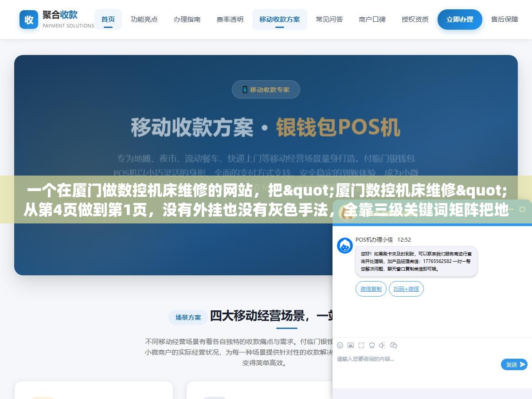The image size is (532, 399).
Task: Click 售后保障 in the navbar
Action: (505, 20)
